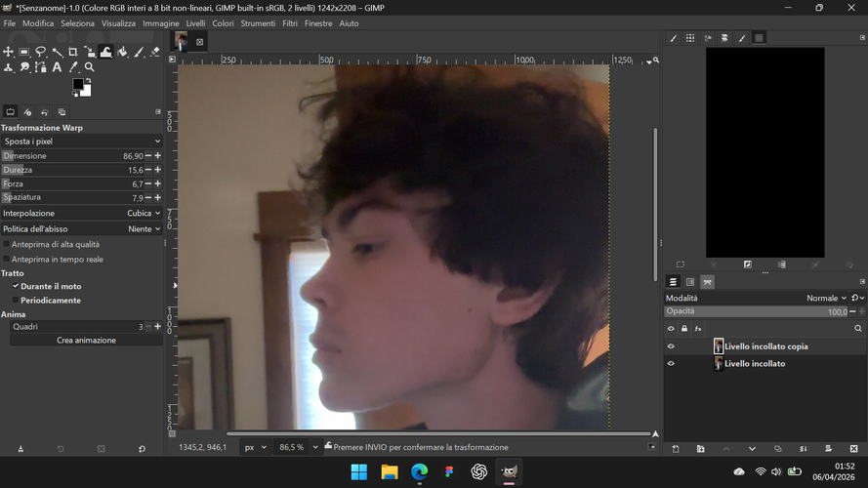Delete the selected layer
868x488 pixels.
853,449
